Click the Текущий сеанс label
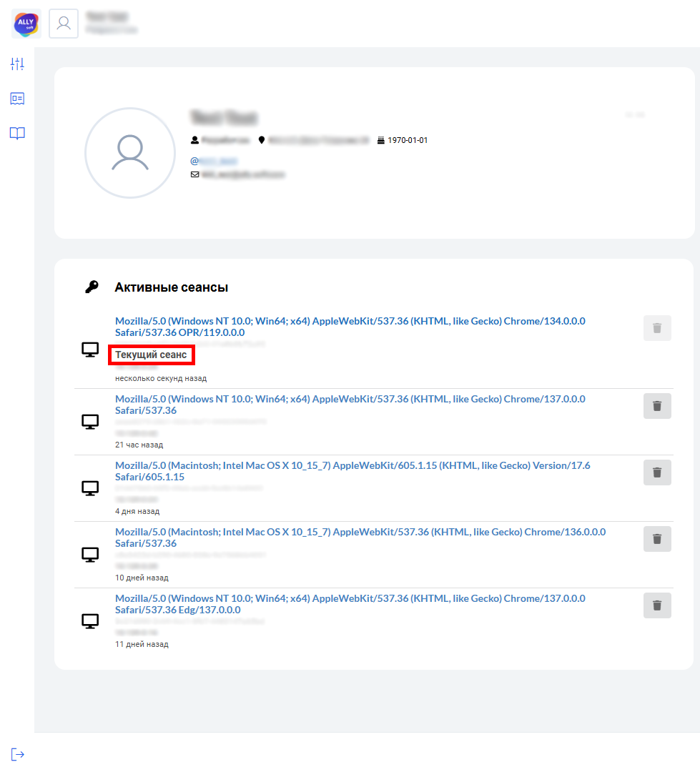Image resolution: width=700 pixels, height=772 pixels. pyautogui.click(x=152, y=355)
